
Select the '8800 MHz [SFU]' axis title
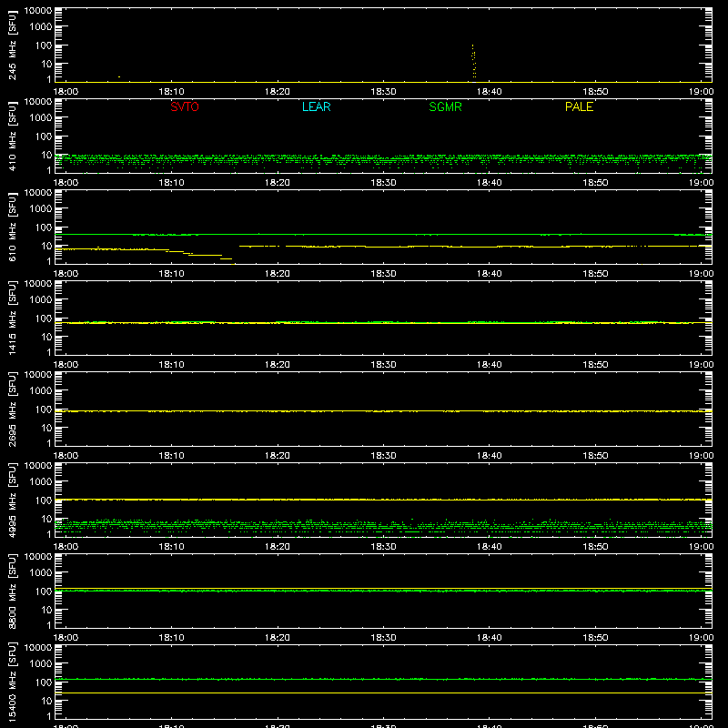12,591
